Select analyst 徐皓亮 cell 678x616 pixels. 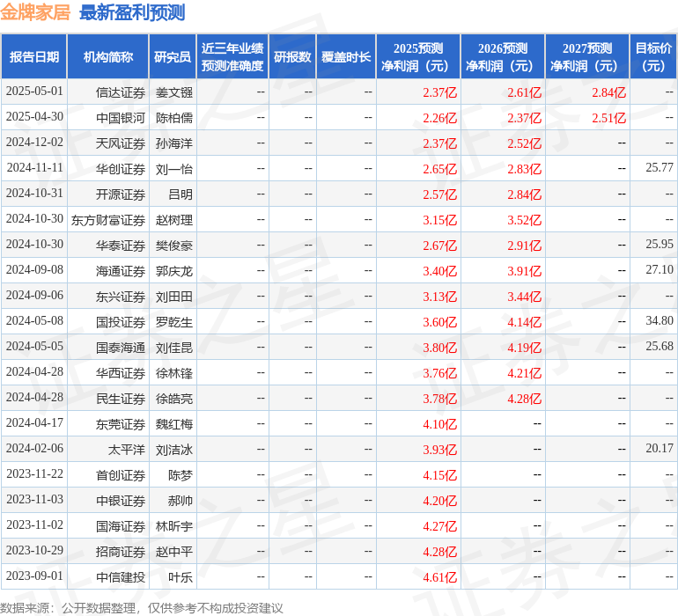[174, 399]
